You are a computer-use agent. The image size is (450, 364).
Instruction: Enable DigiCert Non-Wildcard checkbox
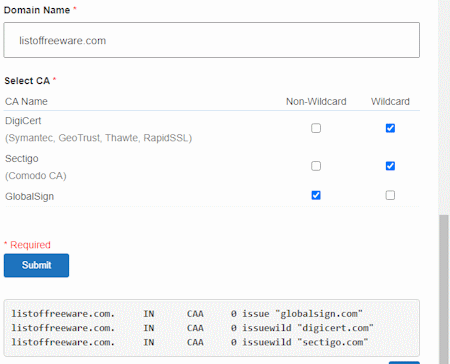(316, 128)
